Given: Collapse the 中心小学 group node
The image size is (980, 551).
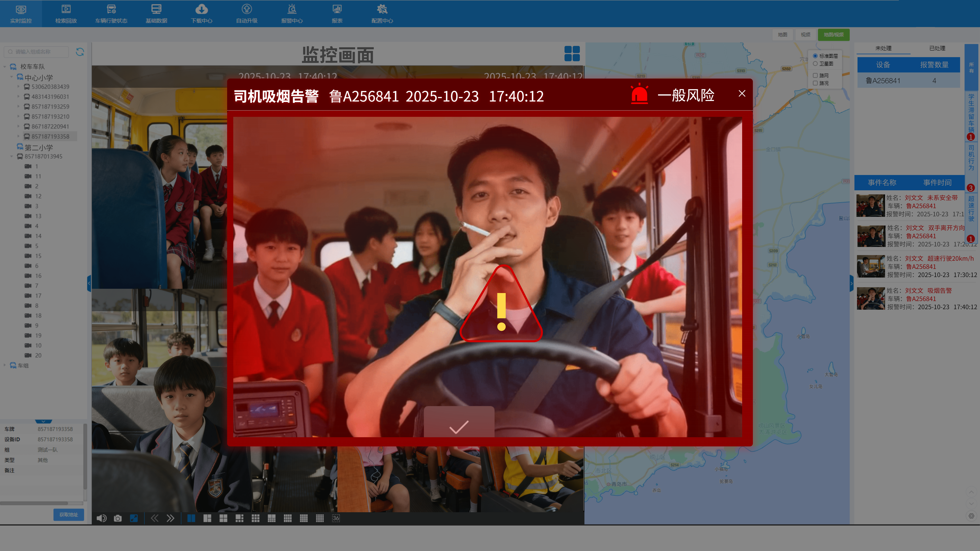Looking at the screenshot, I should [12, 77].
